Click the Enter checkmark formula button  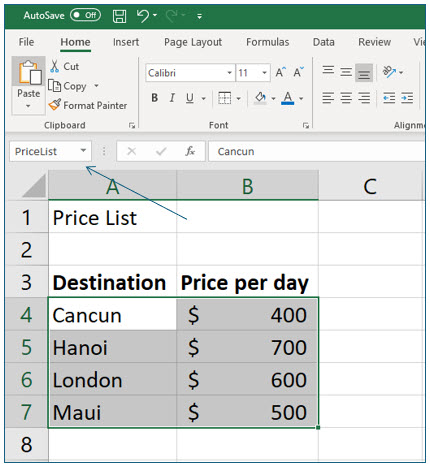click(x=161, y=152)
